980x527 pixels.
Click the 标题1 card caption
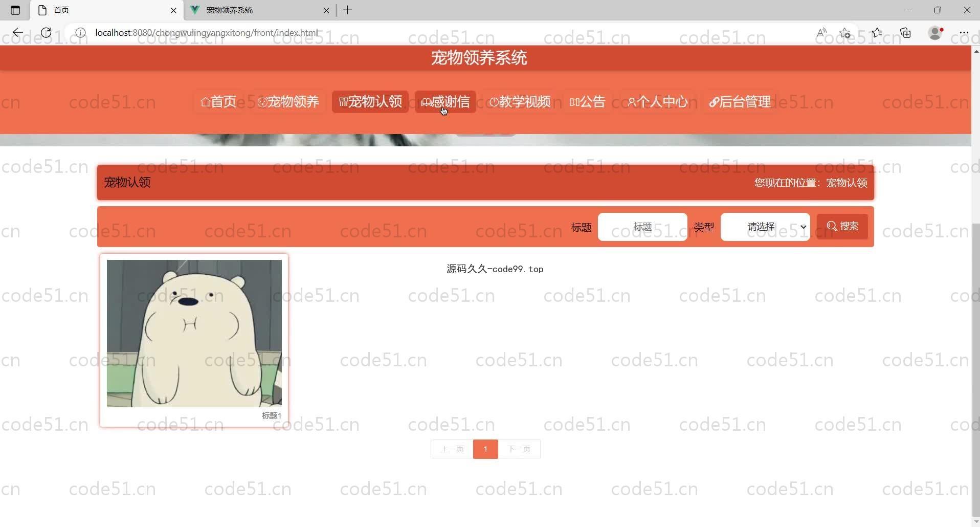click(x=272, y=416)
